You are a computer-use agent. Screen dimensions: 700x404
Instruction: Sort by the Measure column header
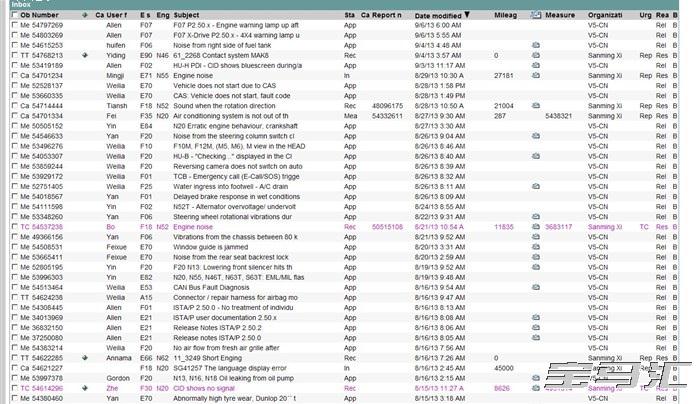[560, 15]
